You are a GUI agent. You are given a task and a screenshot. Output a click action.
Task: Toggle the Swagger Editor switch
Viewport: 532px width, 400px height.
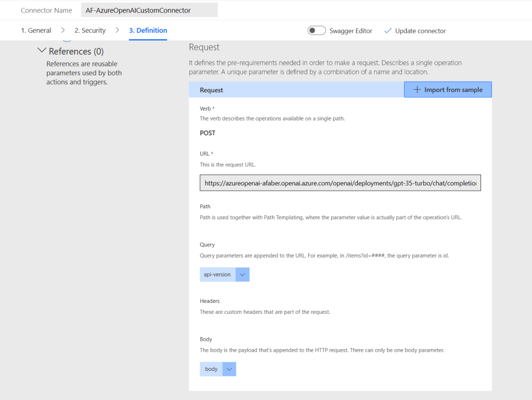pos(317,31)
